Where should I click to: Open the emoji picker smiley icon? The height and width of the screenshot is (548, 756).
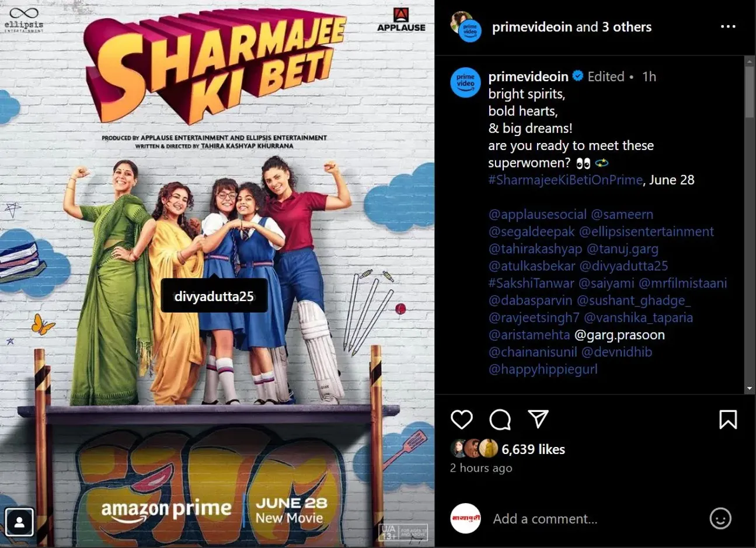click(720, 518)
